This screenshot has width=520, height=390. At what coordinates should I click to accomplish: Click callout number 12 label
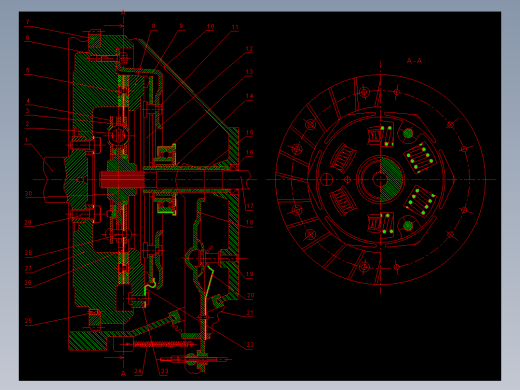coord(249,49)
